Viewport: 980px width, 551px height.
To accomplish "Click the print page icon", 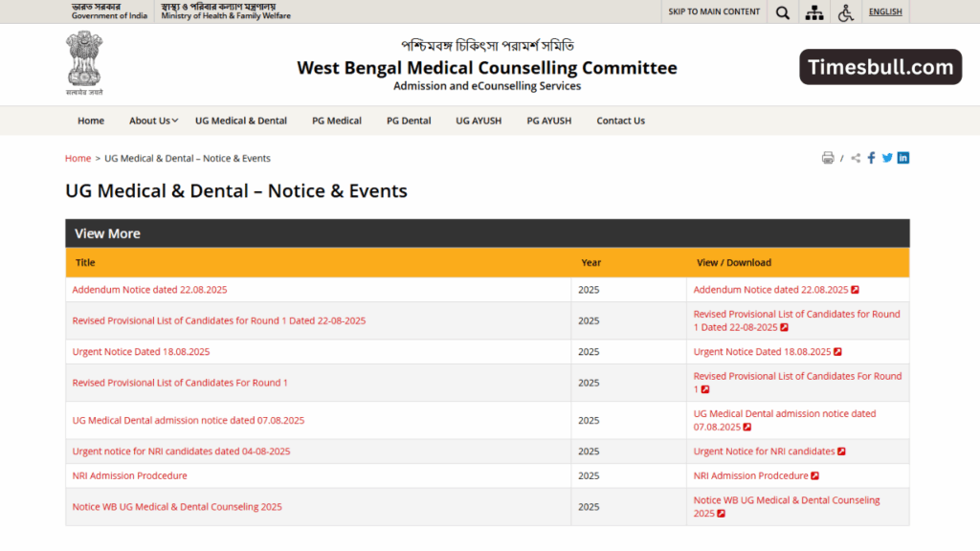I will coord(827,157).
